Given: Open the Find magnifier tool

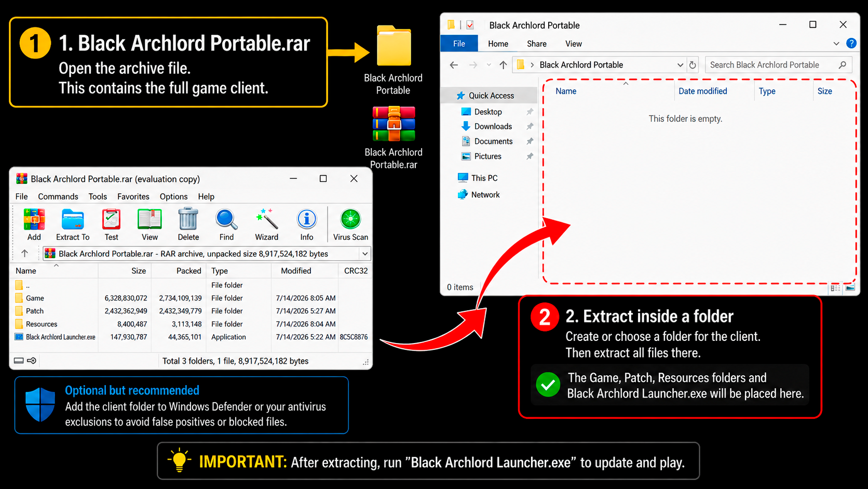Looking at the screenshot, I should (226, 224).
